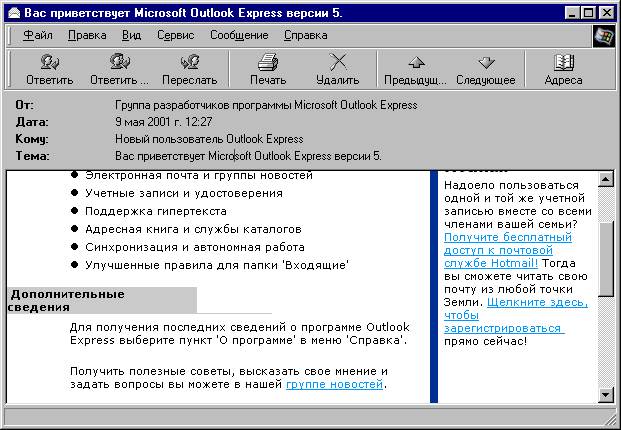The image size is (621, 430).
Task: Click the Windows logo throbber icon
Action: click(x=604, y=36)
